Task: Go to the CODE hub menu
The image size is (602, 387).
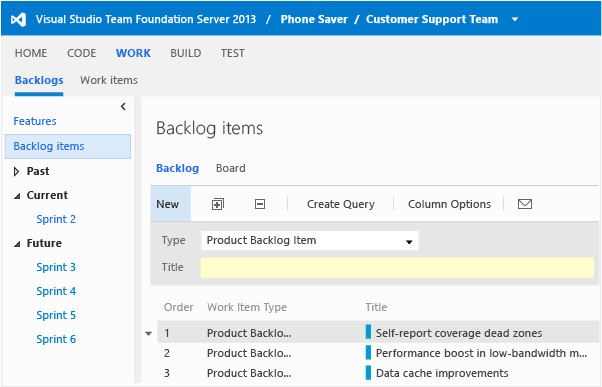Action: pos(81,53)
